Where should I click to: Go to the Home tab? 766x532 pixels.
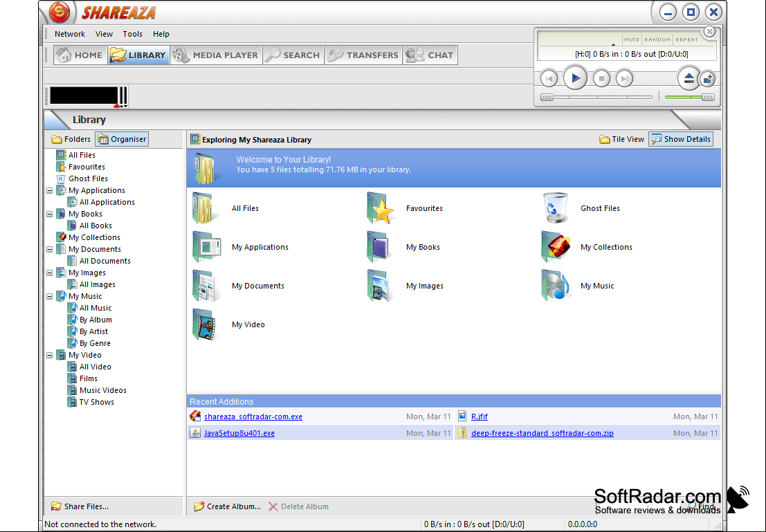[x=80, y=55]
